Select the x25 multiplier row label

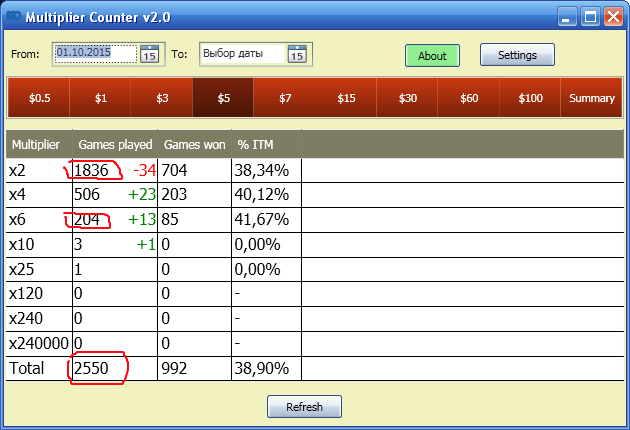tap(22, 269)
